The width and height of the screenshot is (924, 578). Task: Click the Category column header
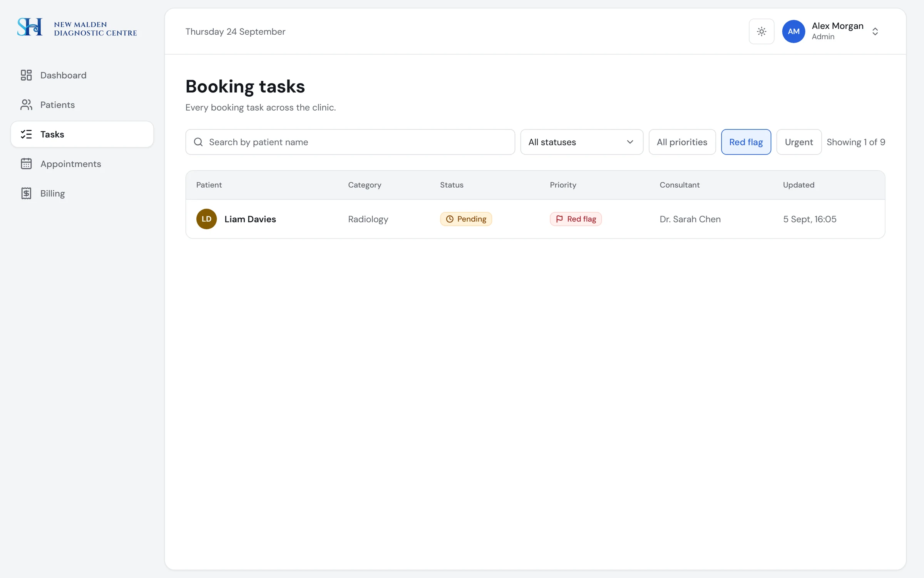(365, 185)
